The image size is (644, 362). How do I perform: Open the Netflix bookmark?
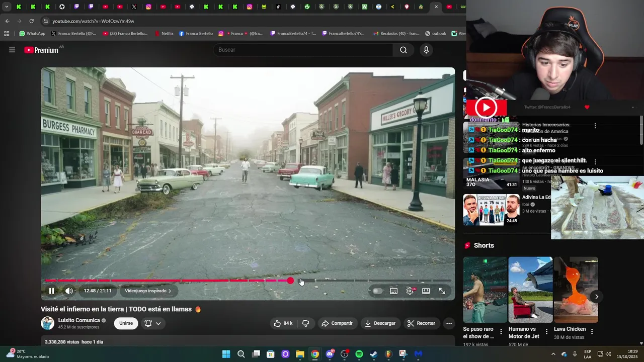coord(164,34)
